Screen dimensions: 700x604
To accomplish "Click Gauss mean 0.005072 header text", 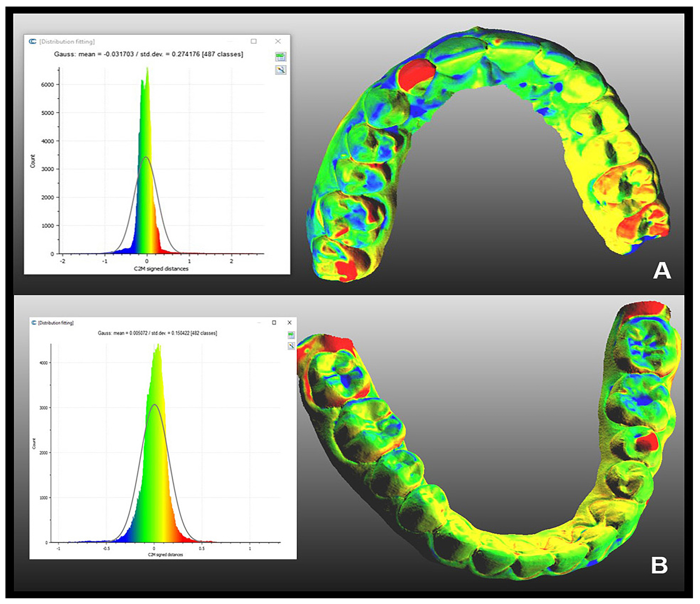I will click(x=157, y=333).
